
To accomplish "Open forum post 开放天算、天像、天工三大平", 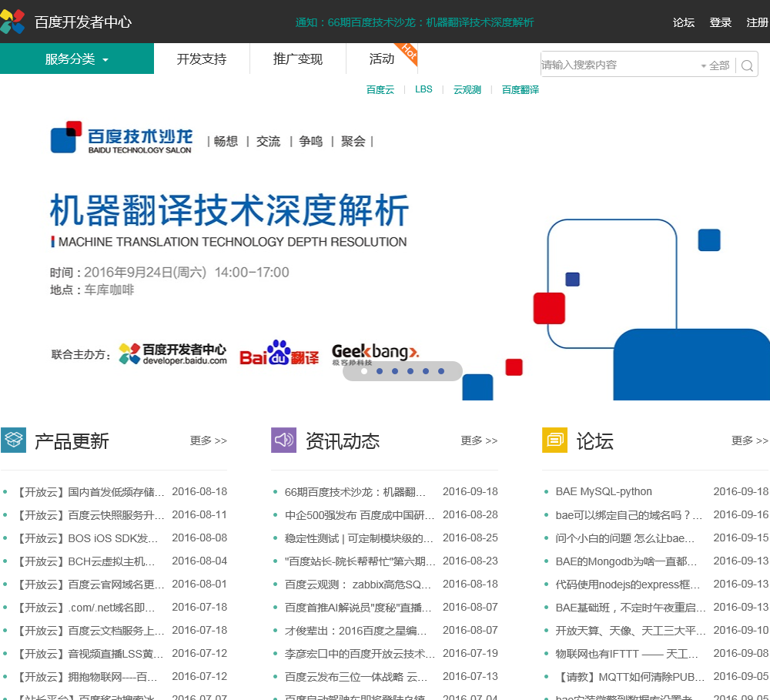I will 631,630.
